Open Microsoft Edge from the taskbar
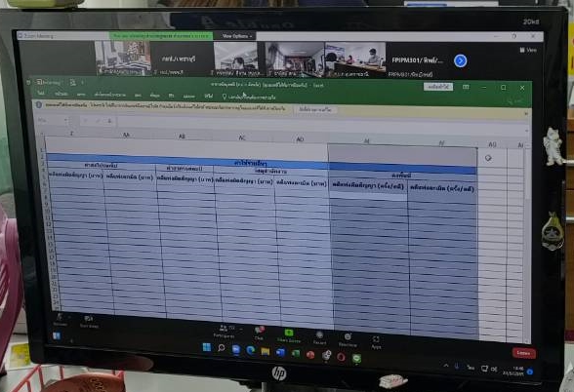574x392 pixels. 251,350
